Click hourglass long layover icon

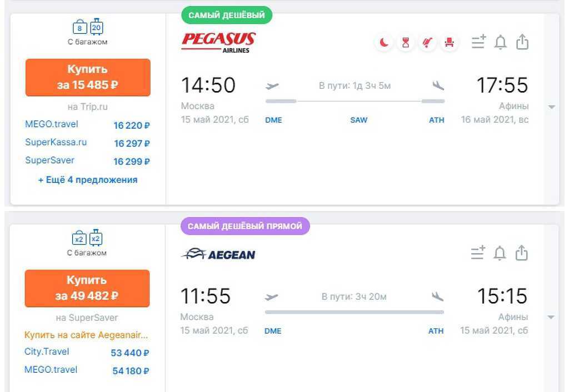pos(406,42)
